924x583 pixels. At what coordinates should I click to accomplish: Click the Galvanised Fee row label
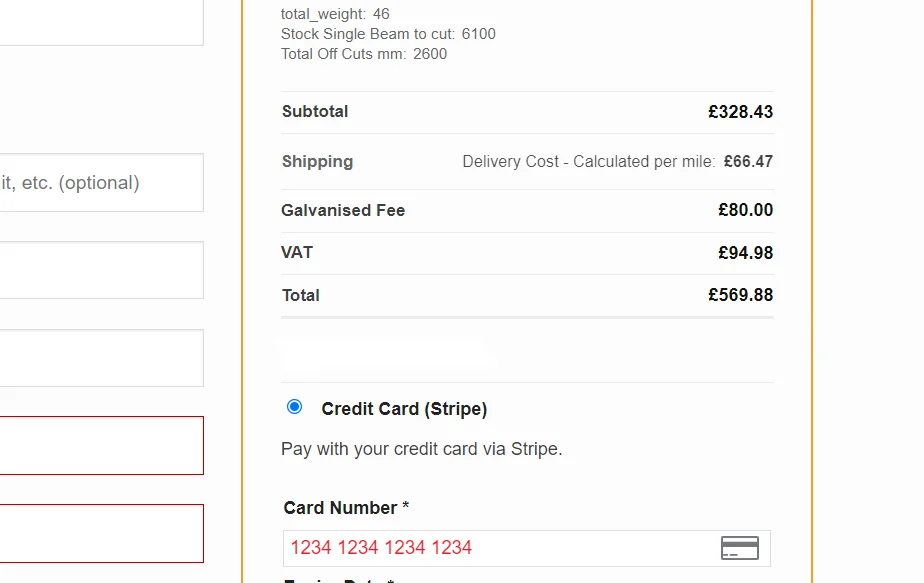[343, 211]
